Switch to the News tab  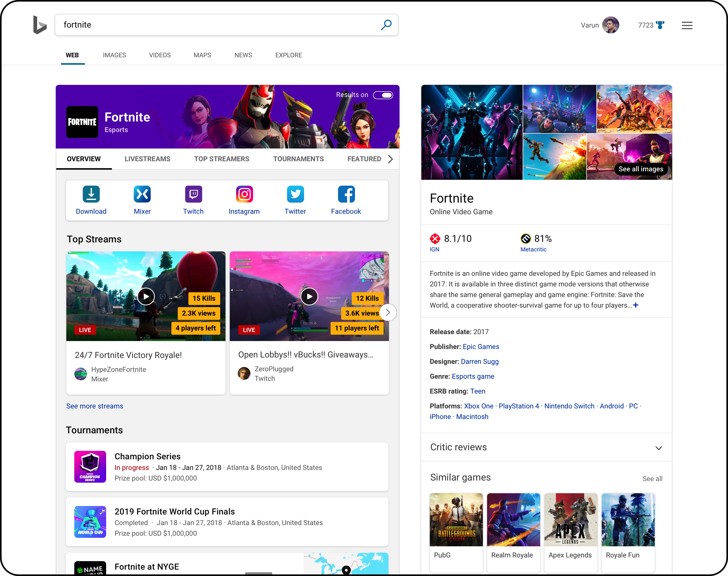pos(243,55)
